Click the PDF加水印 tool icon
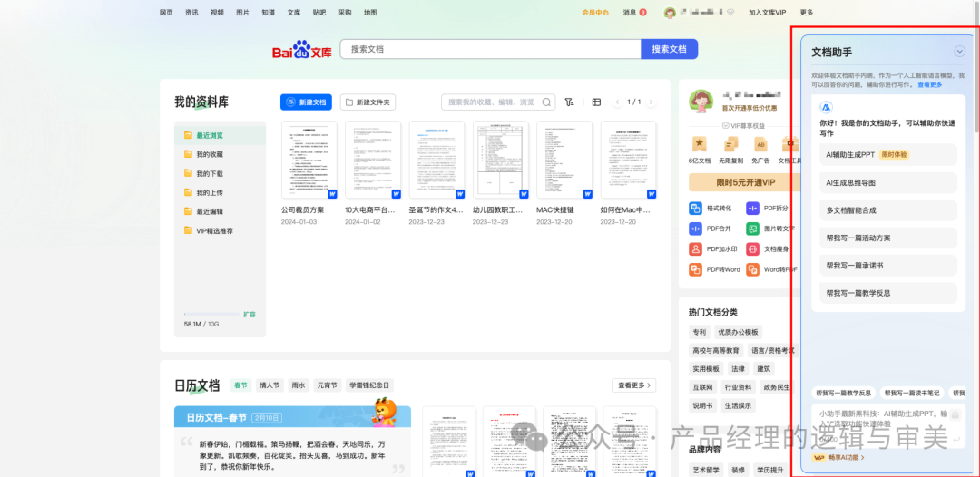Viewport: 980px width, 477px height. [x=696, y=249]
